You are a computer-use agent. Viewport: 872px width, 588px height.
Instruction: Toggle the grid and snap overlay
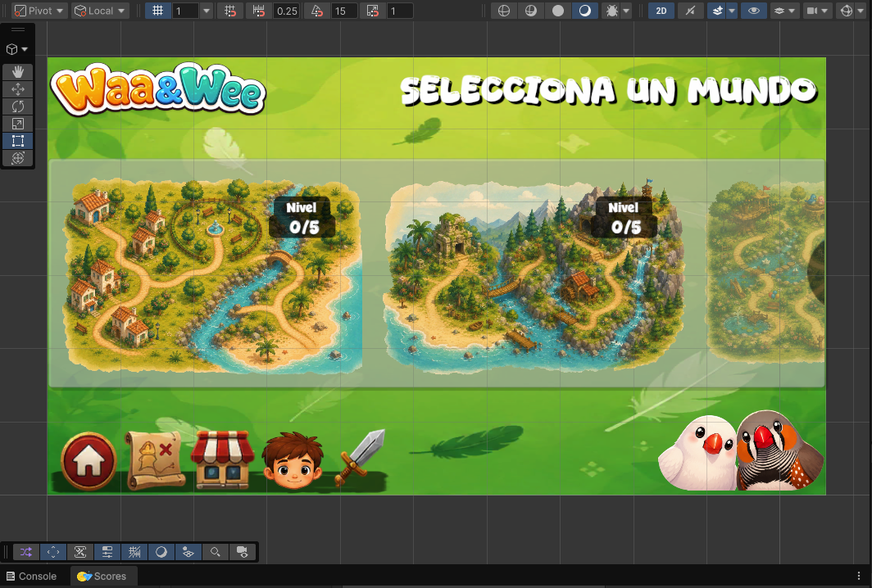[x=134, y=552]
